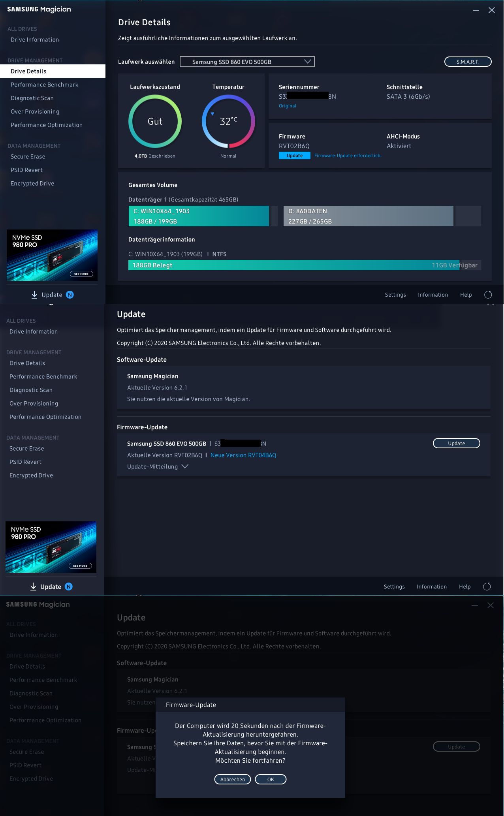This screenshot has width=504, height=816.
Task: Open Drive Details in the undimmed Update window sidebar
Action: (27, 363)
